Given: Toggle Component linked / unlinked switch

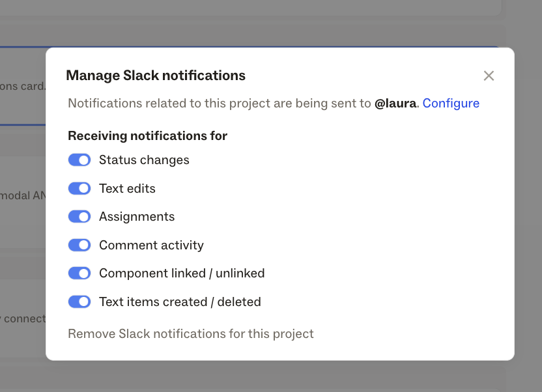Looking at the screenshot, I should point(79,273).
